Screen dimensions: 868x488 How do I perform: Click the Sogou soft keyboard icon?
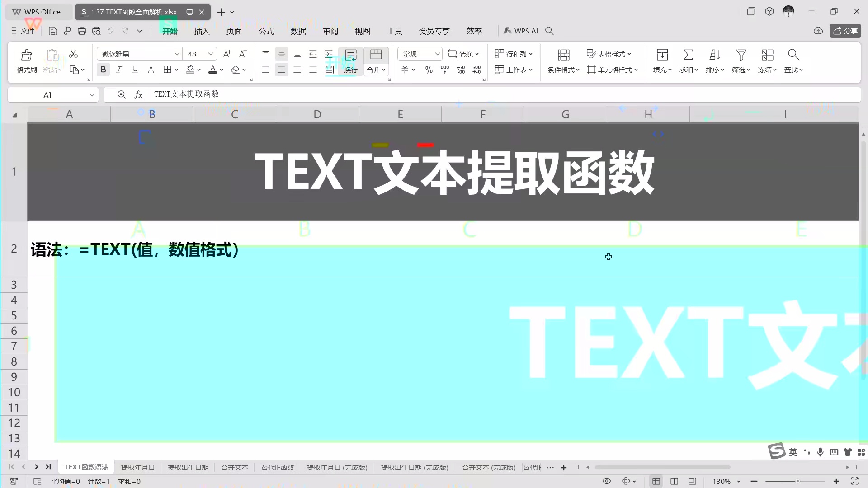(x=834, y=452)
